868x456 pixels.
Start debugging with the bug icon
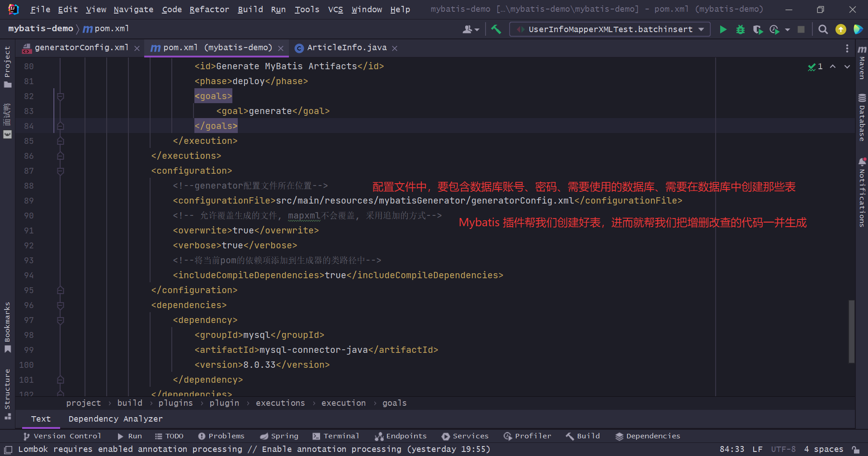pos(740,29)
